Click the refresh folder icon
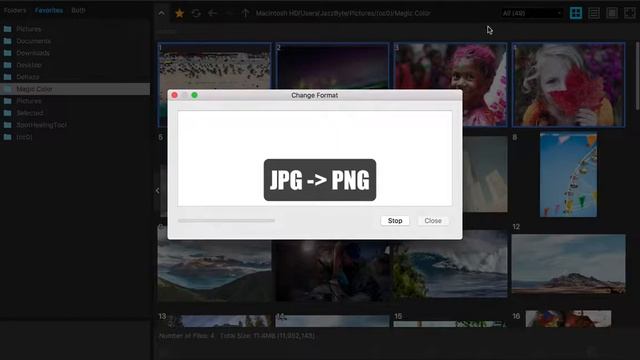Viewport: 640px width, 360px height. tap(196, 13)
